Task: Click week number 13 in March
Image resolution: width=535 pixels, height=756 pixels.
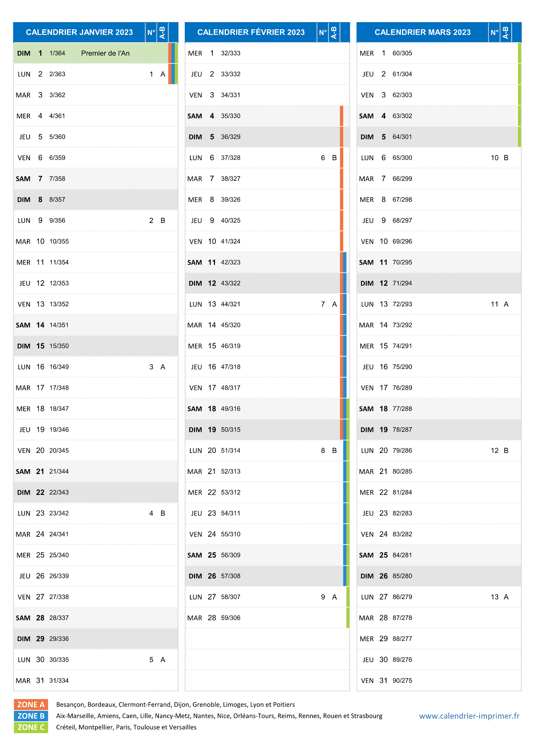Action: pyautogui.click(x=495, y=597)
